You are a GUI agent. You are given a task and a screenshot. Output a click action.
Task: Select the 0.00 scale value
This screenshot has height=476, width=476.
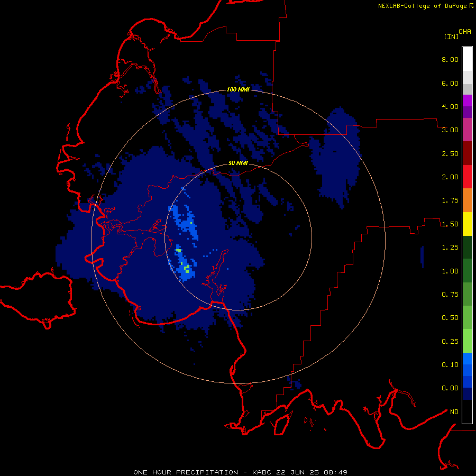coord(450,388)
